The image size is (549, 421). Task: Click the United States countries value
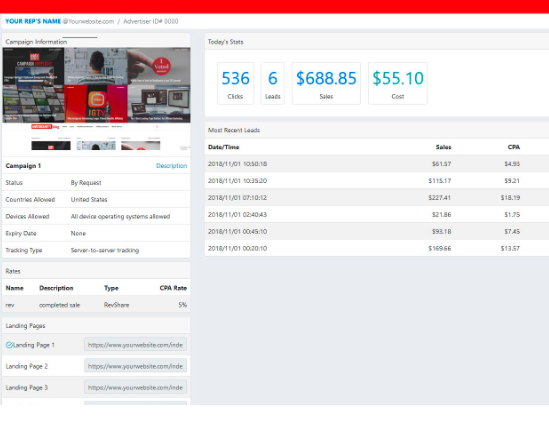(x=89, y=199)
